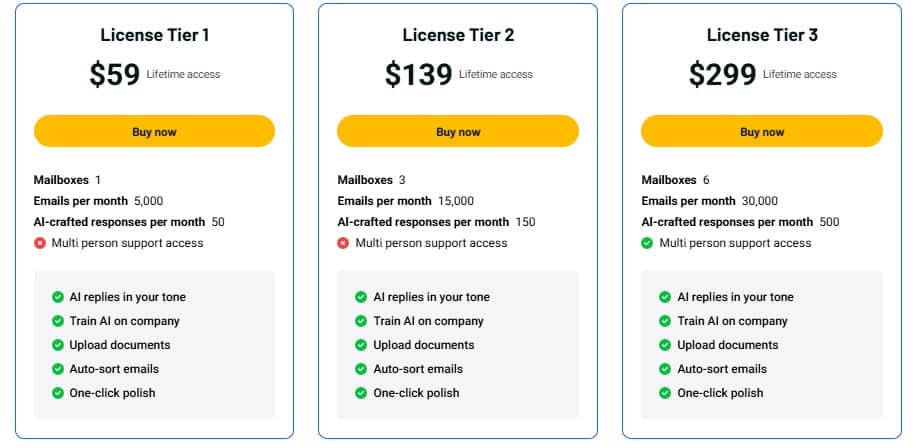Click Buy now for License Tier 2
Image resolution: width=916 pixels, height=448 pixels.
point(457,131)
